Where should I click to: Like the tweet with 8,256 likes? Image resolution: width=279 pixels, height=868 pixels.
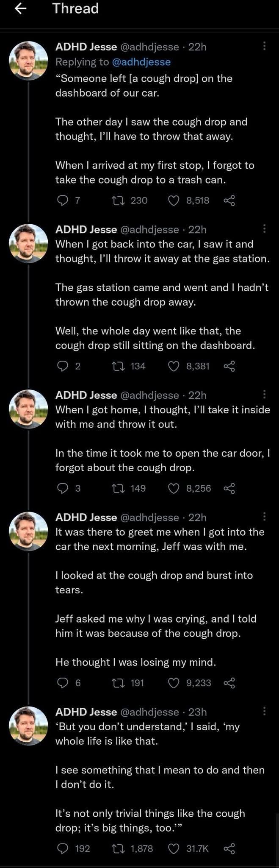pos(174,489)
